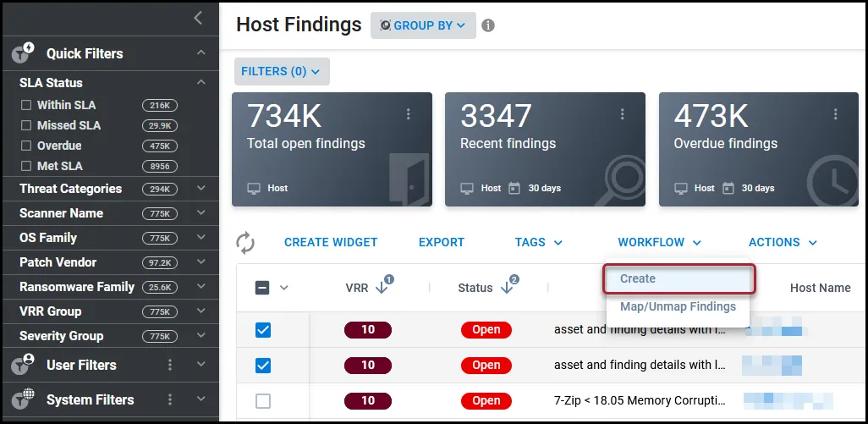Refresh the findings list
The image size is (868, 424).
click(x=245, y=243)
